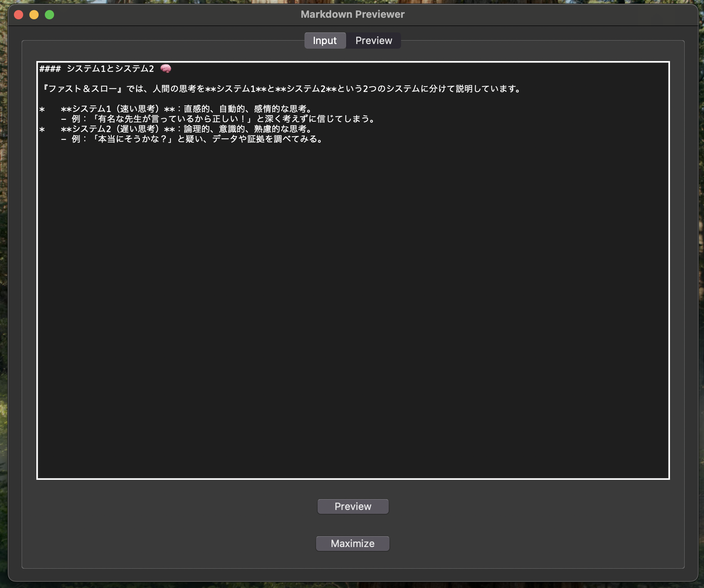This screenshot has width=704, height=588.
Task: Click the green zoom traffic light
Action: click(x=50, y=14)
